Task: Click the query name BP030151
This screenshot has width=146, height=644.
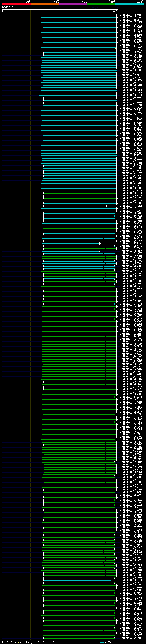Action: 8,8
